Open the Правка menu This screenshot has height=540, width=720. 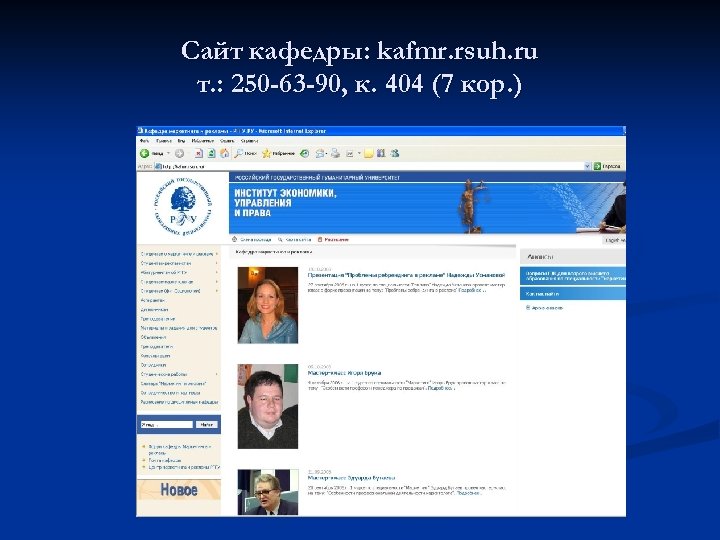coord(163,141)
